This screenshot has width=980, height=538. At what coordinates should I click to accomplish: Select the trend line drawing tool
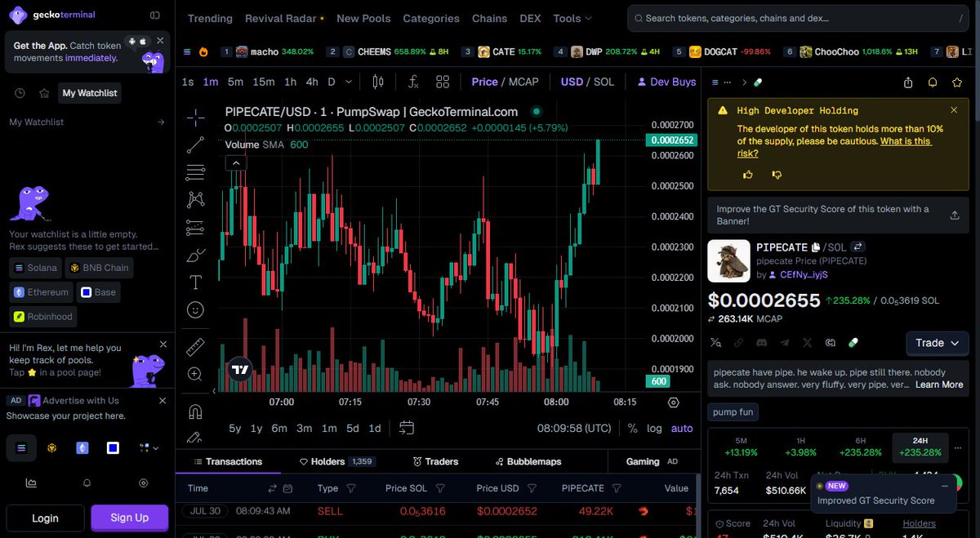point(195,145)
